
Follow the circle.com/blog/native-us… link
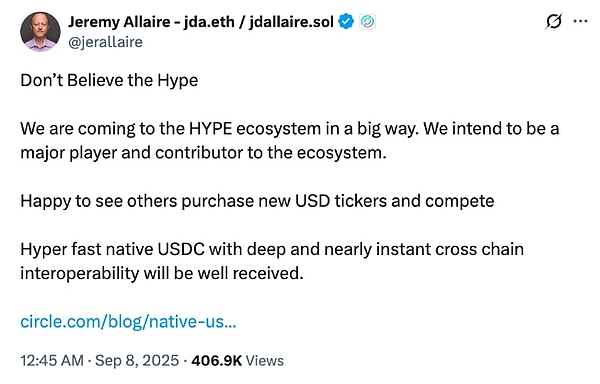pos(128,322)
